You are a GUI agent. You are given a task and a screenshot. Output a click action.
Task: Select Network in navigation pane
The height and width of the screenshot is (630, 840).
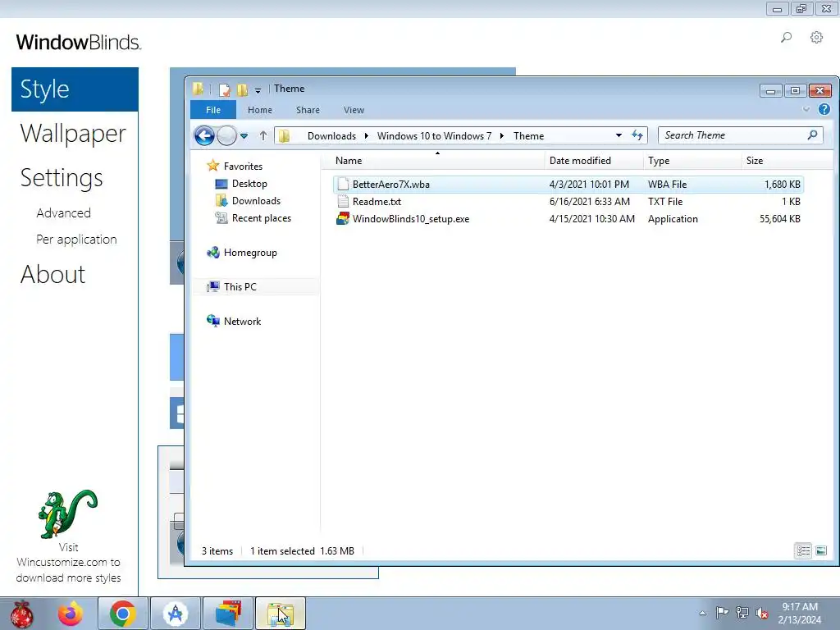(x=242, y=321)
